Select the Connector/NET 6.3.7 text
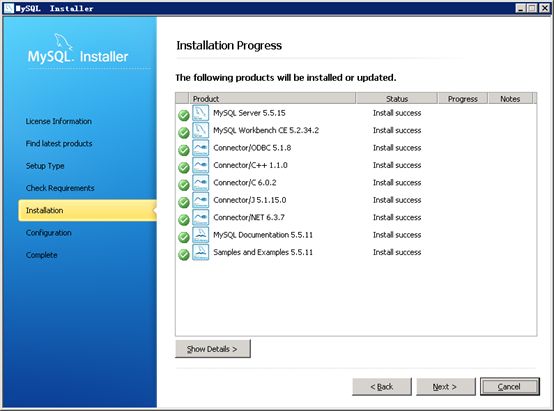Image resolution: width=554 pixels, height=411 pixels. coord(249,217)
